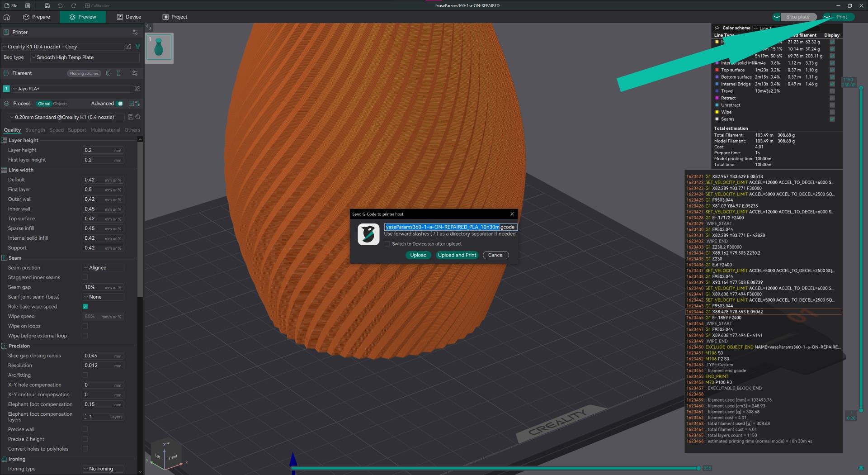Collapse the Color scheme legend panel

(717, 28)
